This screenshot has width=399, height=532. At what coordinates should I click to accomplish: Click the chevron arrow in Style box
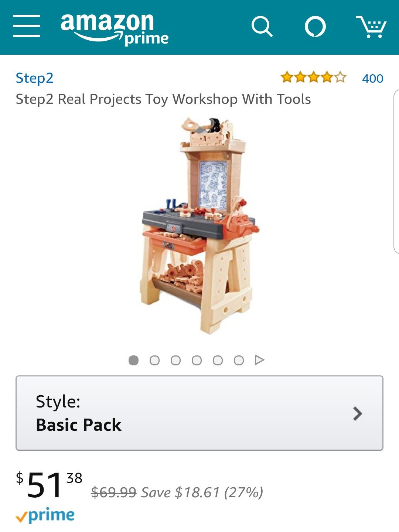point(357,414)
